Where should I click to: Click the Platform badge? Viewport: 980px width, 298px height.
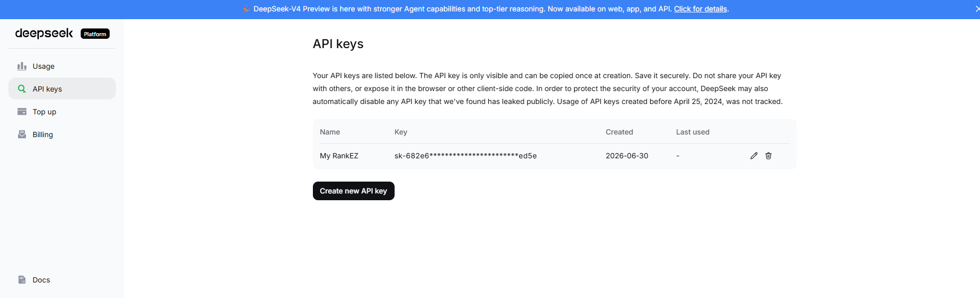pyautogui.click(x=95, y=34)
